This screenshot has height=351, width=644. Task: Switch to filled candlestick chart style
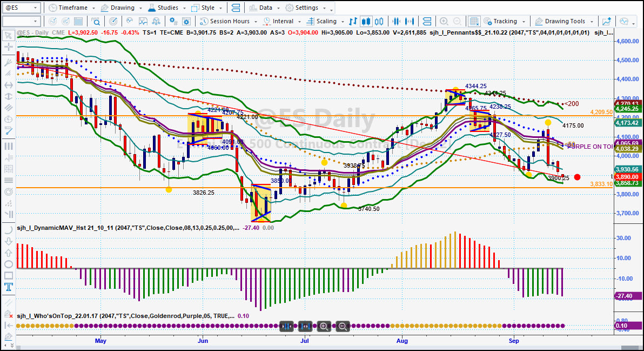tap(366, 22)
